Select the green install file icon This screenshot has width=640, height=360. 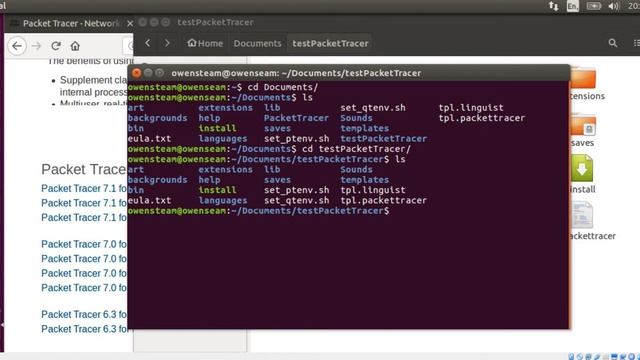tap(582, 168)
